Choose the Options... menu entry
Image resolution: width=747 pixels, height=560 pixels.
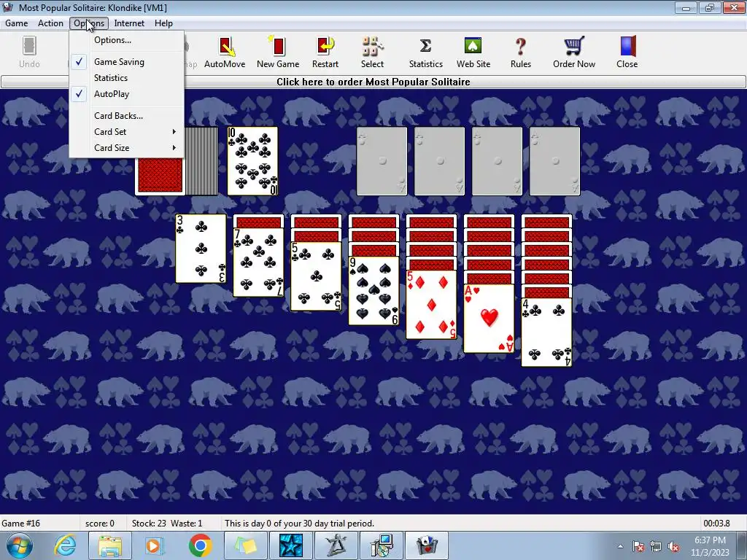click(x=127, y=41)
